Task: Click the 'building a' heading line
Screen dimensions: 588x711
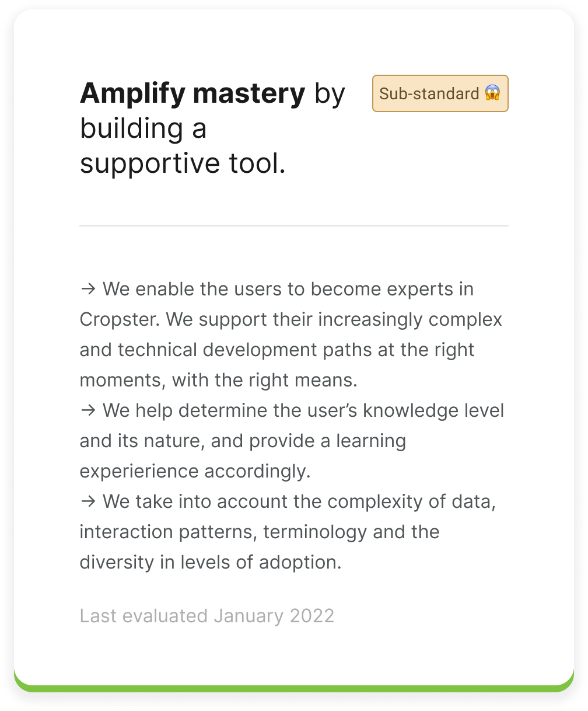Action: pos(143,128)
